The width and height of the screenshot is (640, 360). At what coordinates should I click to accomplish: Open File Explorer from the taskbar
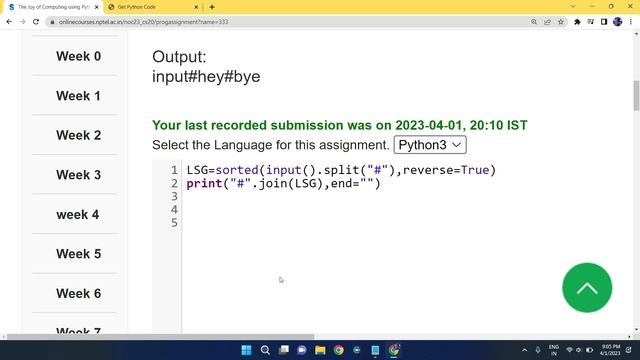point(320,350)
